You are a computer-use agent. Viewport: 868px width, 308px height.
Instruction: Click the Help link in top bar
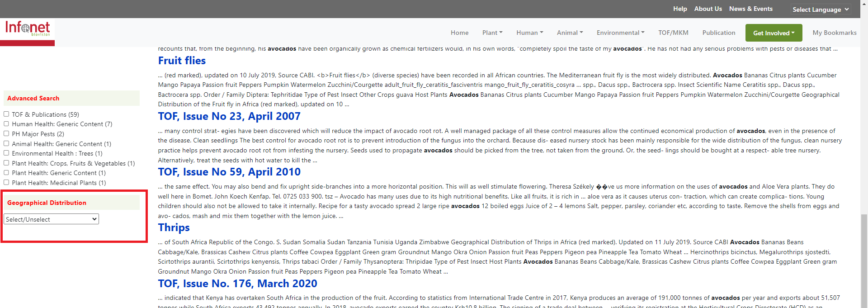tap(679, 9)
